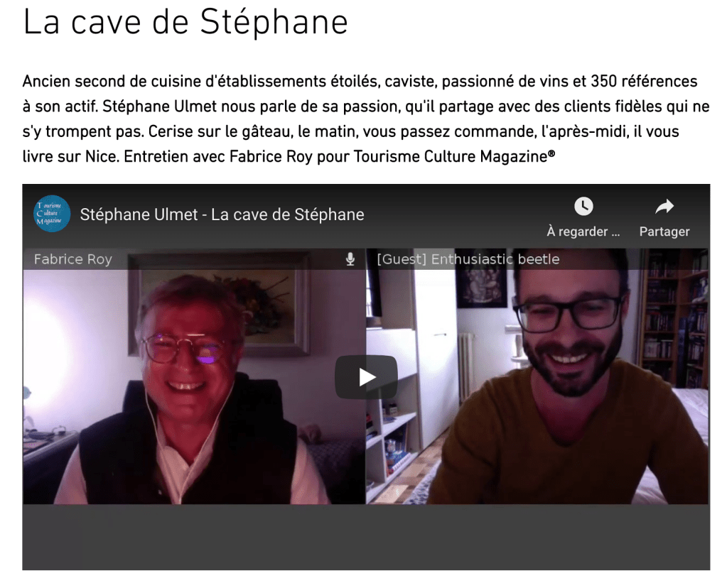This screenshot has height=588, width=727.
Task: Click the page heading "La cave de Stéphane"
Action: (x=185, y=22)
